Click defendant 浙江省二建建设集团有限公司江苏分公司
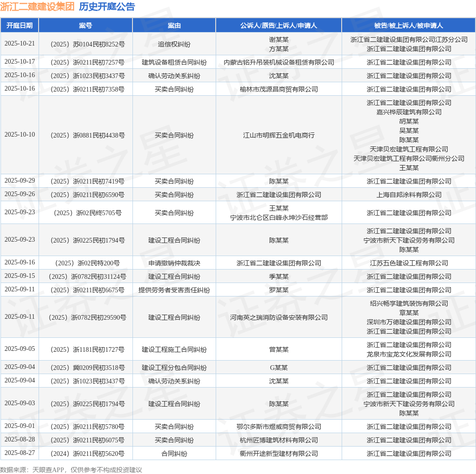Screen dimensions: 476x474 click(409, 40)
